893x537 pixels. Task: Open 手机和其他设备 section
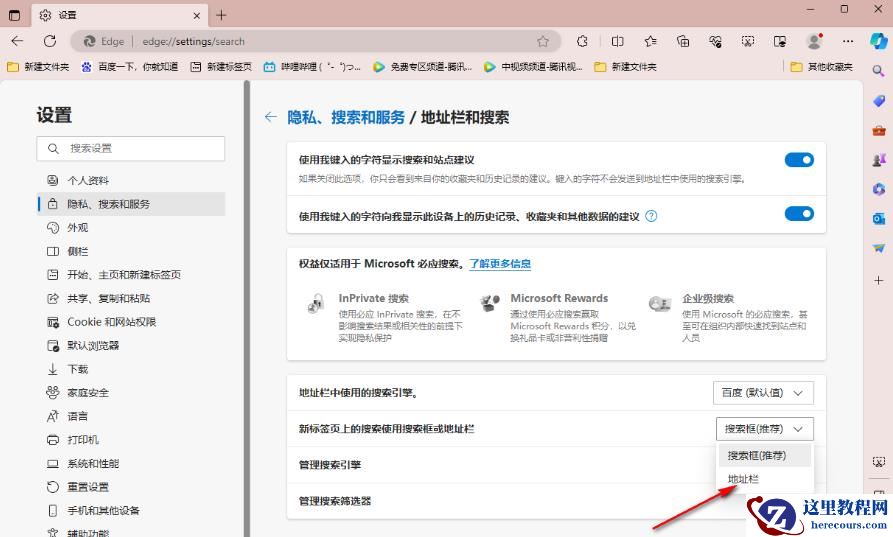[132, 510]
